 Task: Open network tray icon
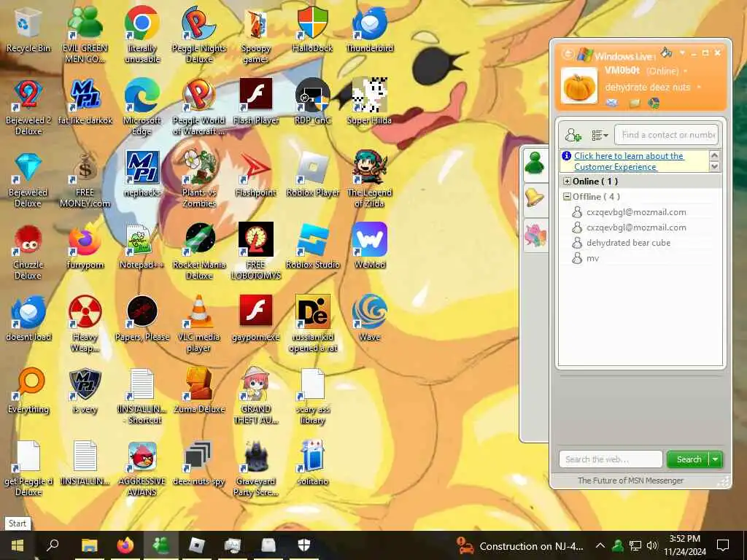coord(635,545)
